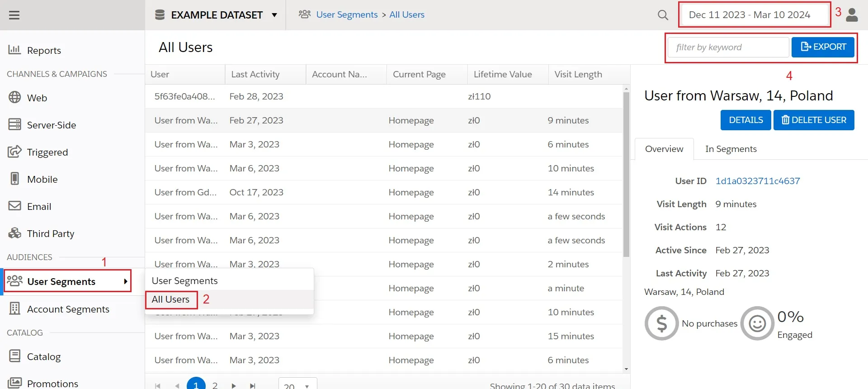Viewport: 868px width, 389px height.
Task: Switch to the In Segments tab
Action: coord(731,149)
